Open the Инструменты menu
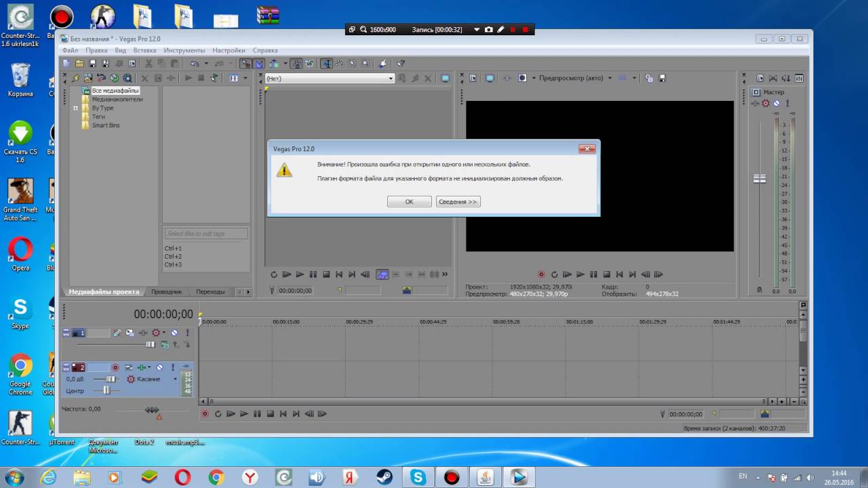The width and height of the screenshot is (868, 488). pyautogui.click(x=184, y=50)
